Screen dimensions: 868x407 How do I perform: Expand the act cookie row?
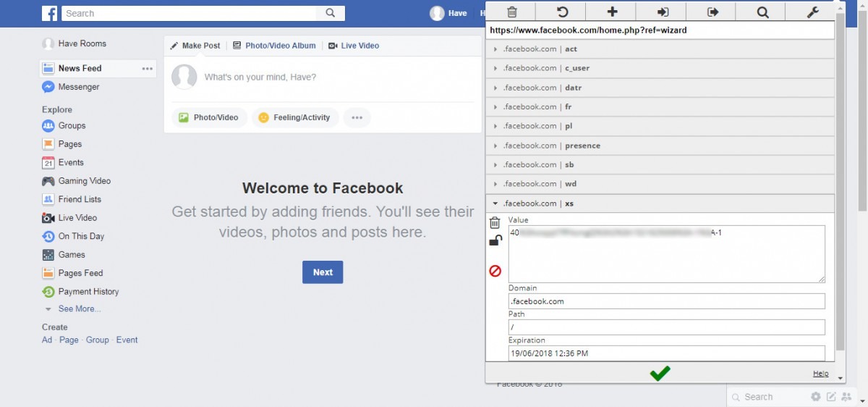click(x=660, y=49)
